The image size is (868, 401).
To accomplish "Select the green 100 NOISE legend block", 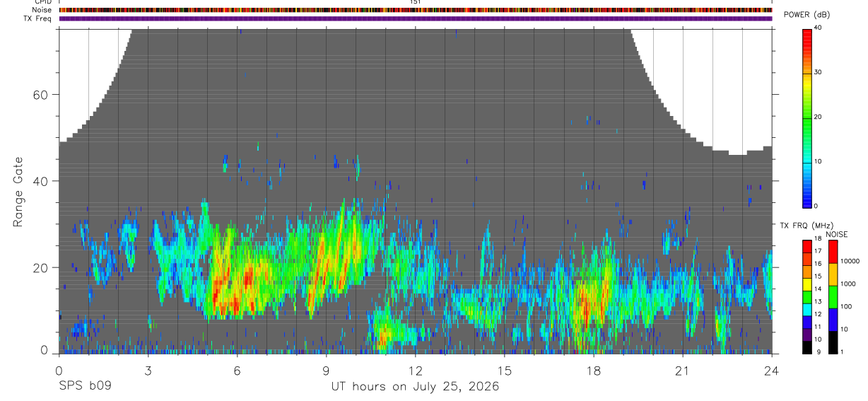I will click(x=832, y=297).
